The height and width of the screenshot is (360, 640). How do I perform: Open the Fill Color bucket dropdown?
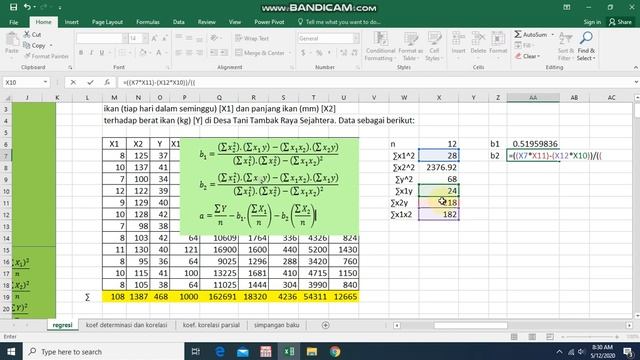coord(150,53)
